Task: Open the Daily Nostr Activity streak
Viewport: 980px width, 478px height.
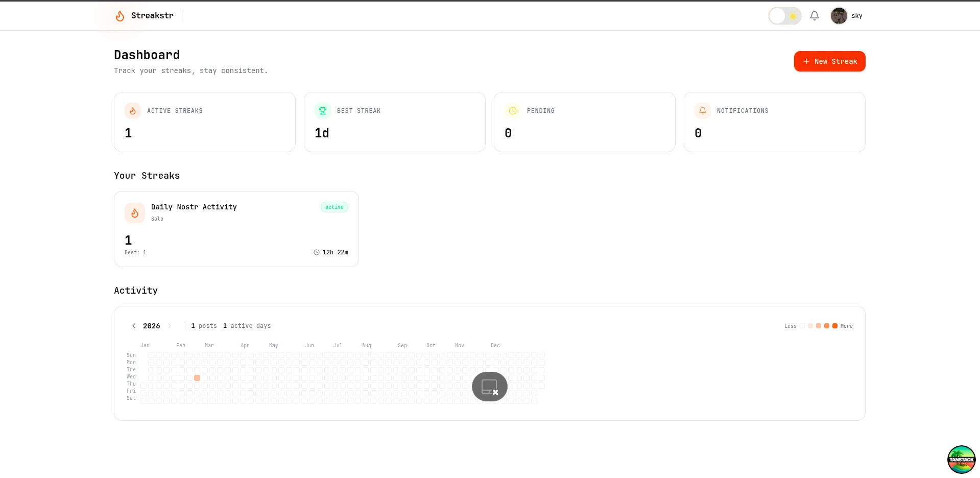Action: click(x=194, y=207)
